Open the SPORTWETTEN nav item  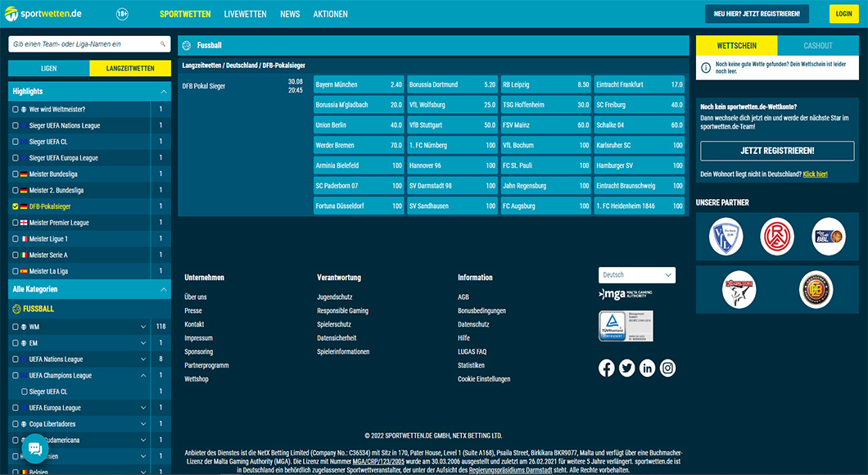(185, 15)
